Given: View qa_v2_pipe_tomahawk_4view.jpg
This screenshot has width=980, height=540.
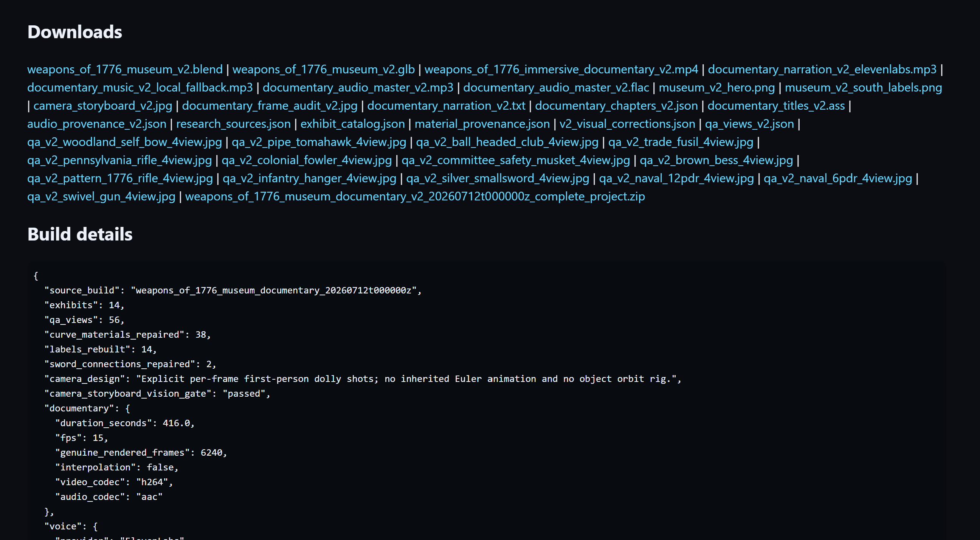Looking at the screenshot, I should tap(319, 142).
